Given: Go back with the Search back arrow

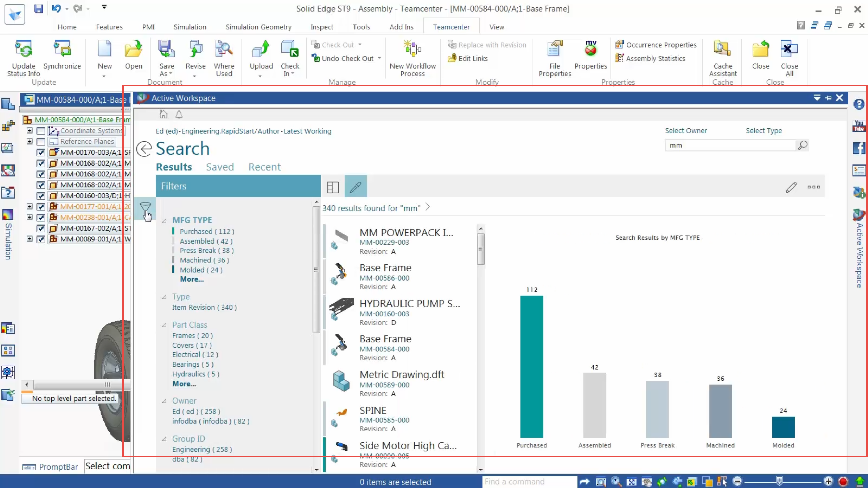Looking at the screenshot, I should pos(145,148).
